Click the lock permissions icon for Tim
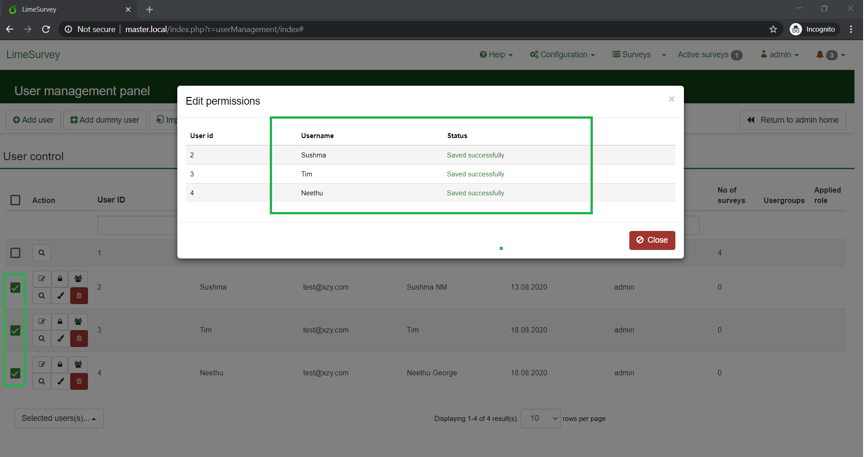Image resolution: width=868 pixels, height=457 pixels. pos(60,322)
